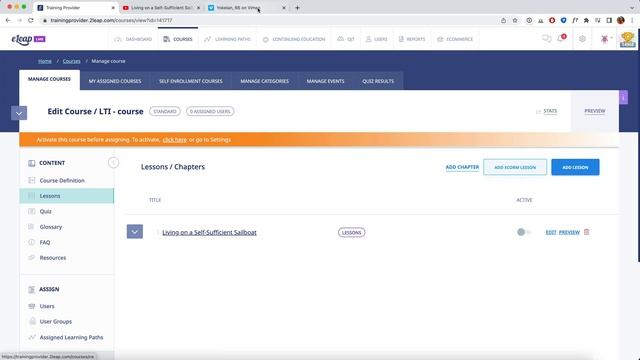Click the User Groups sidebar icon
This screenshot has width=640, height=360.
[32, 321]
